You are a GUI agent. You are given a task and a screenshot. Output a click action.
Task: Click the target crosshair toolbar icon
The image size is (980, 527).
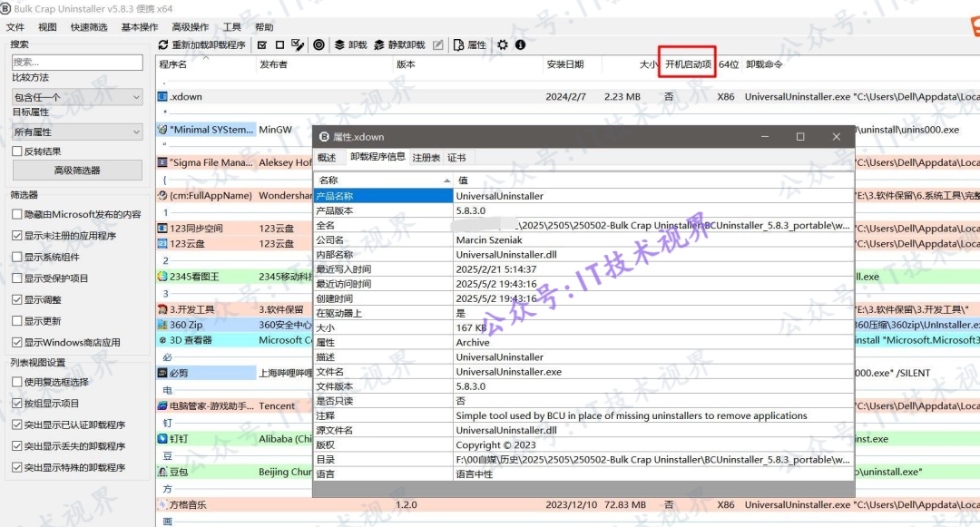click(x=318, y=45)
